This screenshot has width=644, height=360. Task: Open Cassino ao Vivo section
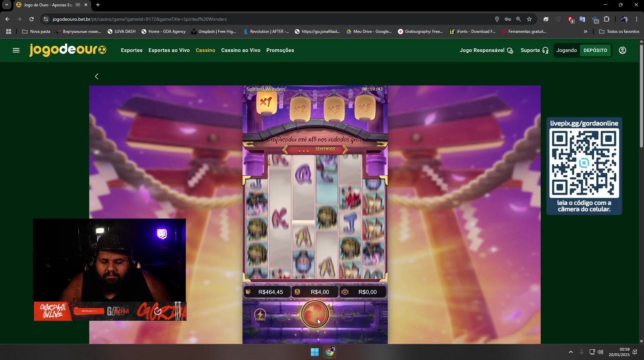[241, 50]
